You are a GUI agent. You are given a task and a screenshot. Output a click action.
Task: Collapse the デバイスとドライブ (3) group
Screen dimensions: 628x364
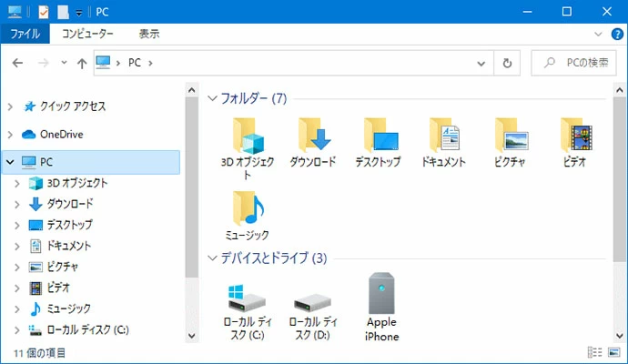[212, 258]
